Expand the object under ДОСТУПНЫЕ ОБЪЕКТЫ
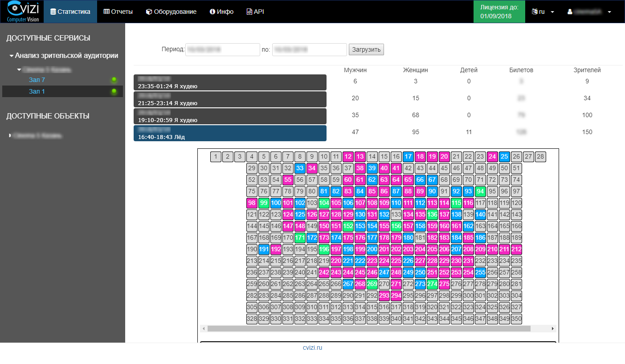625x364 pixels. pos(10,135)
